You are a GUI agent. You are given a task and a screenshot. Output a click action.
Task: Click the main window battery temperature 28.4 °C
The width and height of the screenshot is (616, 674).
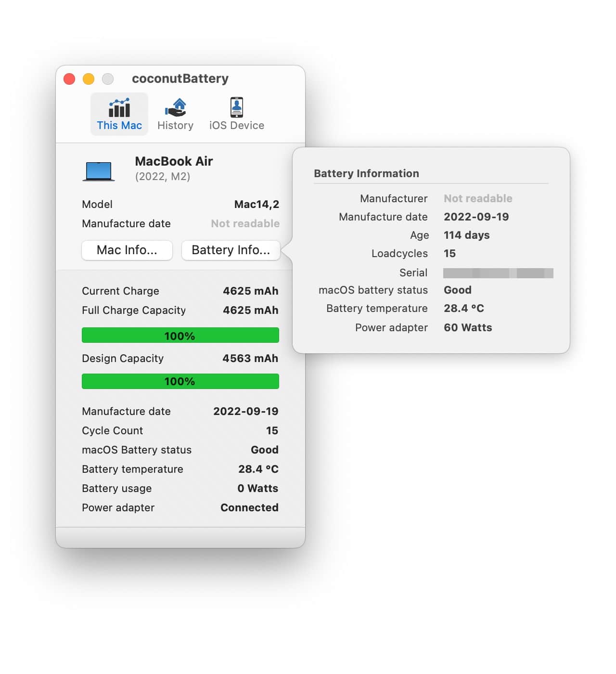point(258,469)
